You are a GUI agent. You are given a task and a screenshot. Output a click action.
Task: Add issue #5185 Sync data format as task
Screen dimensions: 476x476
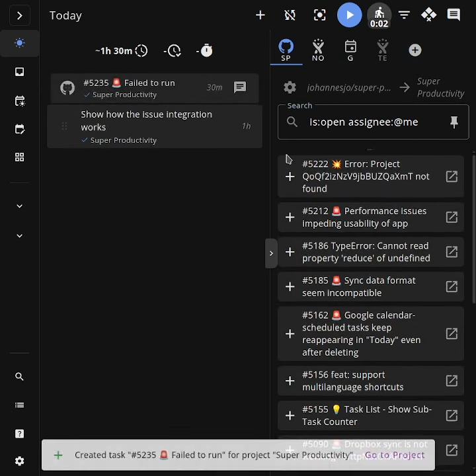click(290, 286)
